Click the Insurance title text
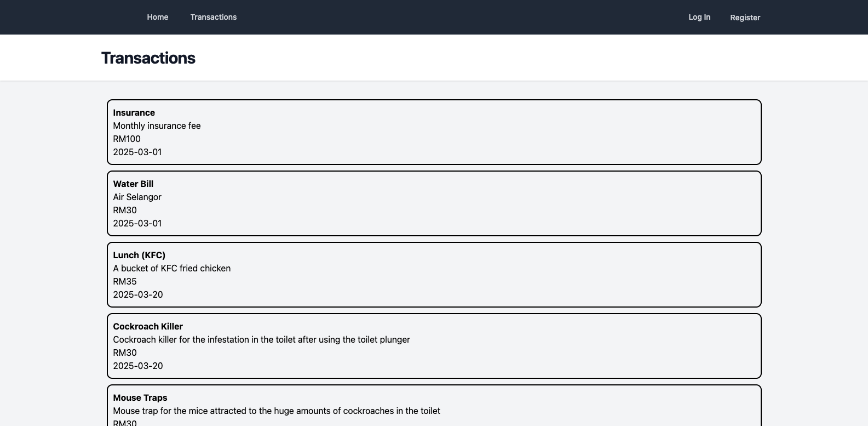Image resolution: width=868 pixels, height=426 pixels. (x=134, y=112)
